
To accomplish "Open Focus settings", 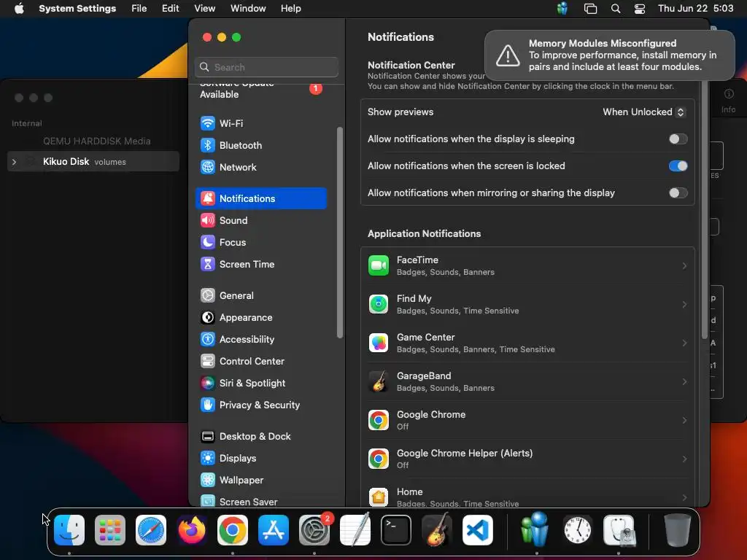I will 260,242.
